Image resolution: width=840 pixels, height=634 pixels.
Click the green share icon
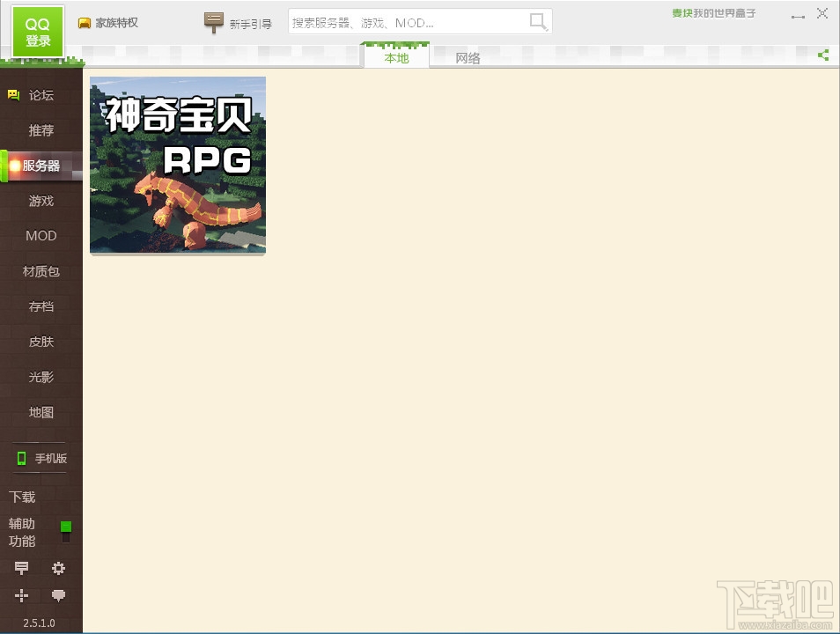pos(824,55)
